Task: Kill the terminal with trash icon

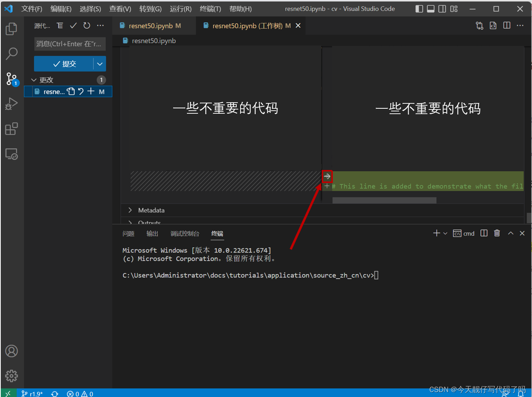Action: [497, 233]
